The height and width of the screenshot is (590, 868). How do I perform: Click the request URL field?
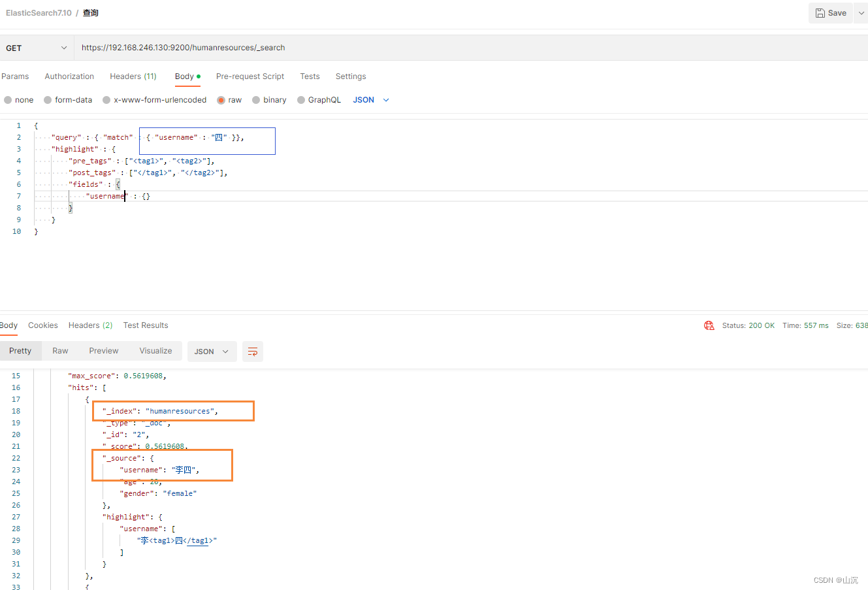(x=470, y=48)
